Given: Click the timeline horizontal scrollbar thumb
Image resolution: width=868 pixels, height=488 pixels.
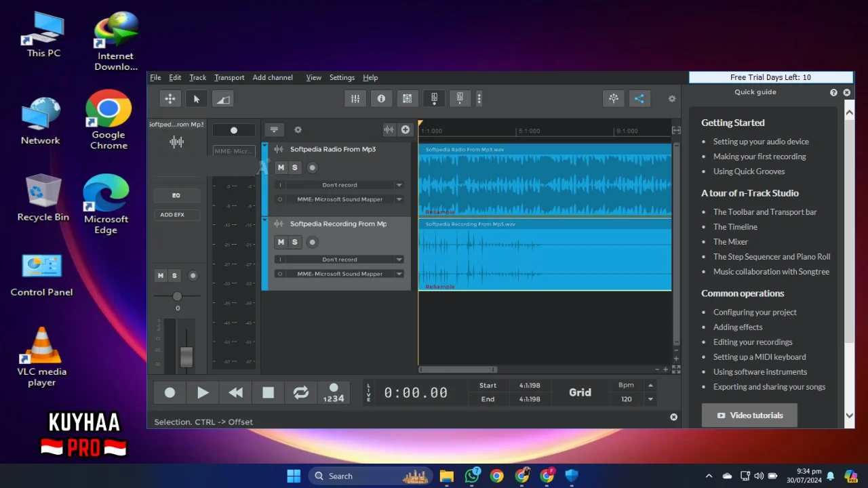Looking at the screenshot, I should [x=458, y=369].
